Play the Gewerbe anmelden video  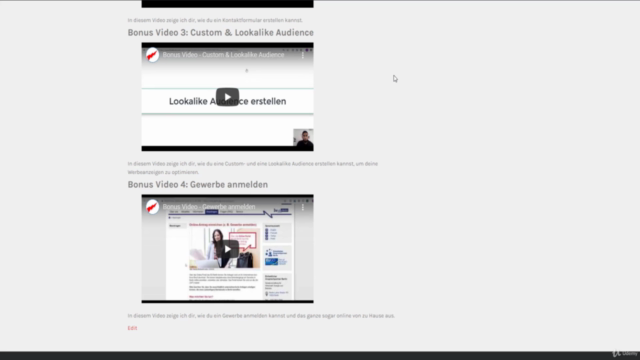click(x=227, y=249)
